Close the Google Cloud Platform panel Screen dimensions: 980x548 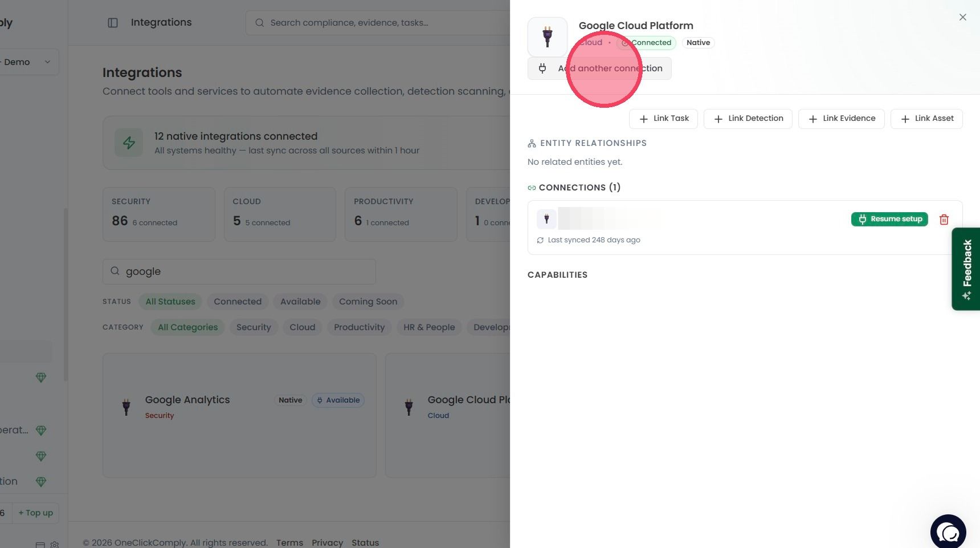(x=962, y=17)
